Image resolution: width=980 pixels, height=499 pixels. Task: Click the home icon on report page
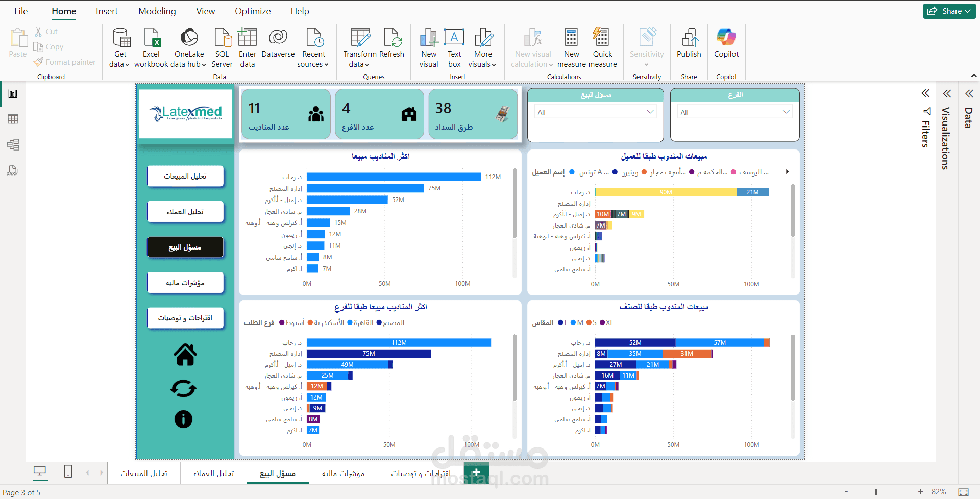click(185, 355)
